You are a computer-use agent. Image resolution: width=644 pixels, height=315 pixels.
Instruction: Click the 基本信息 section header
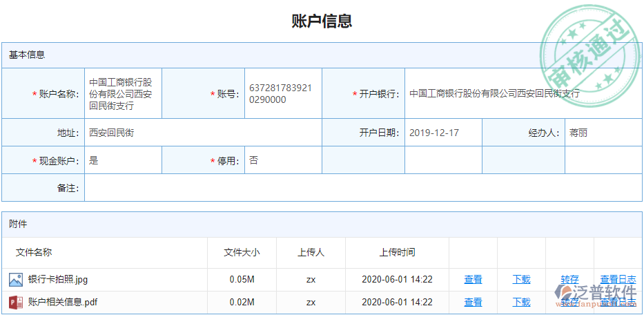click(322, 55)
